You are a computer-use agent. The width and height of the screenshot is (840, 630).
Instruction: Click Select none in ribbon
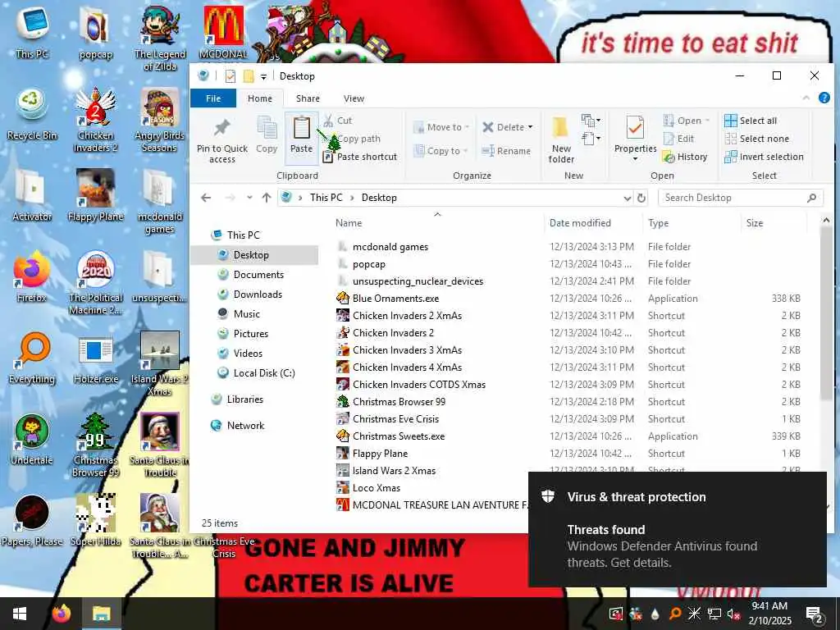(756, 139)
